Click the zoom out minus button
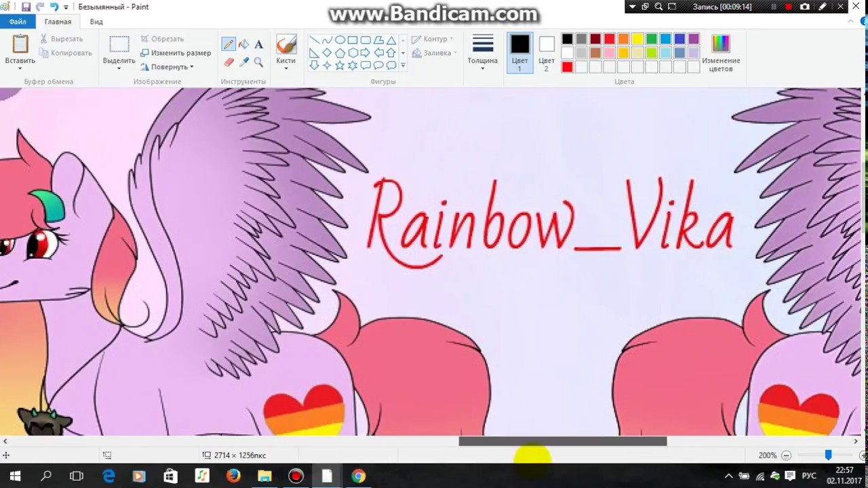The image size is (868, 488). (x=786, y=455)
